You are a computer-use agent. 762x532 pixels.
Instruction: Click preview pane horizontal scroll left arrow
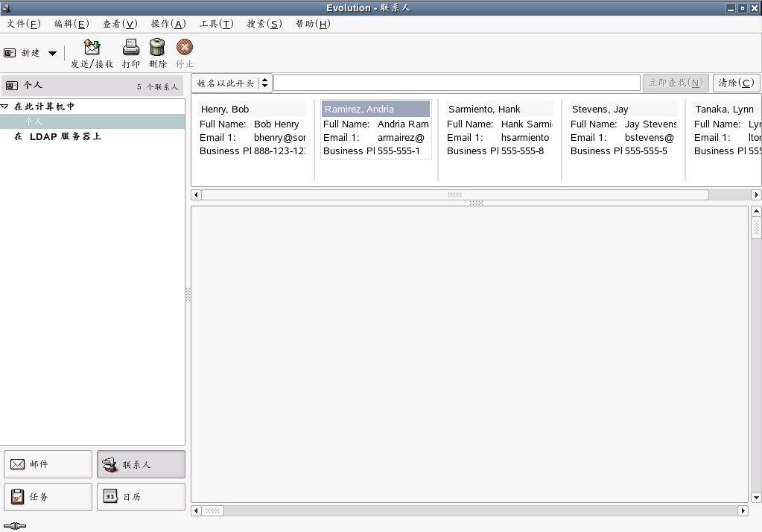[196, 510]
